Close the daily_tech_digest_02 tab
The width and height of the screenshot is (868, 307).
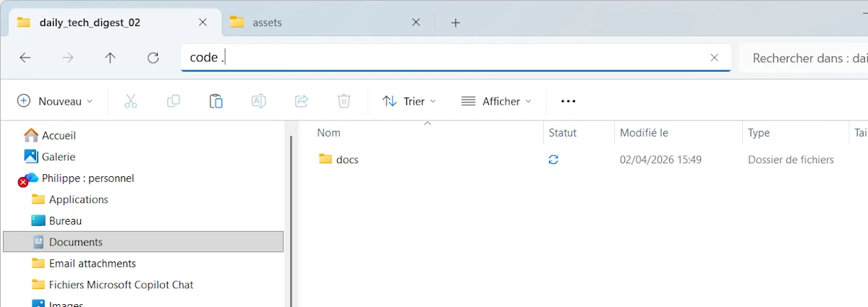203,22
